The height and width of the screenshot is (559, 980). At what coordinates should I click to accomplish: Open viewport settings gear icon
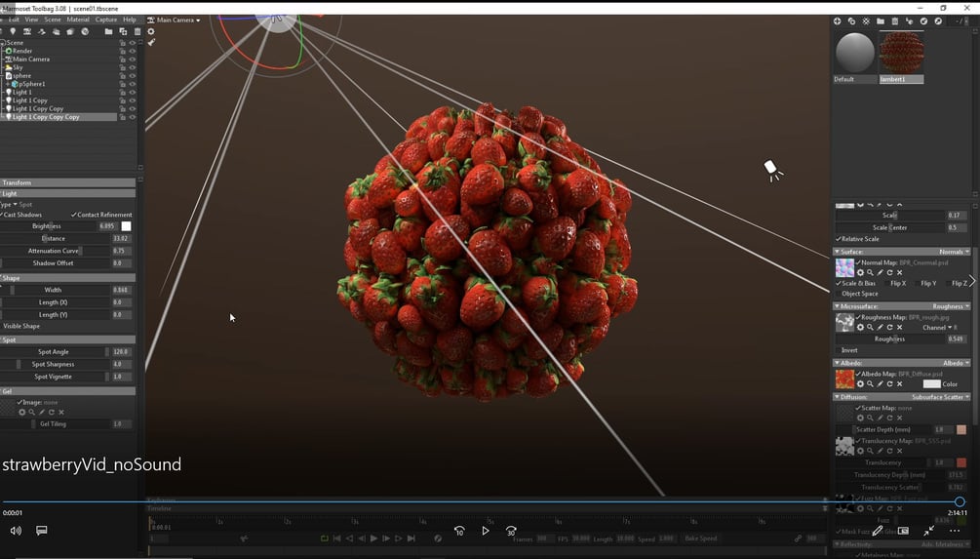(x=151, y=31)
